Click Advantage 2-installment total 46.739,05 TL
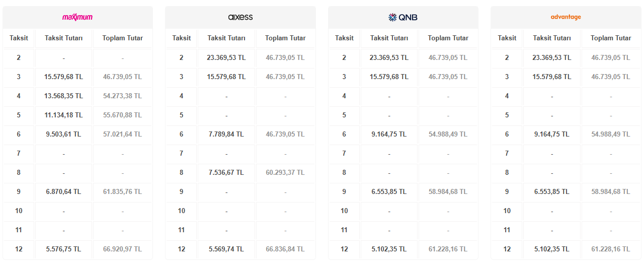Viewport: 644px width, 264px height. click(x=611, y=57)
